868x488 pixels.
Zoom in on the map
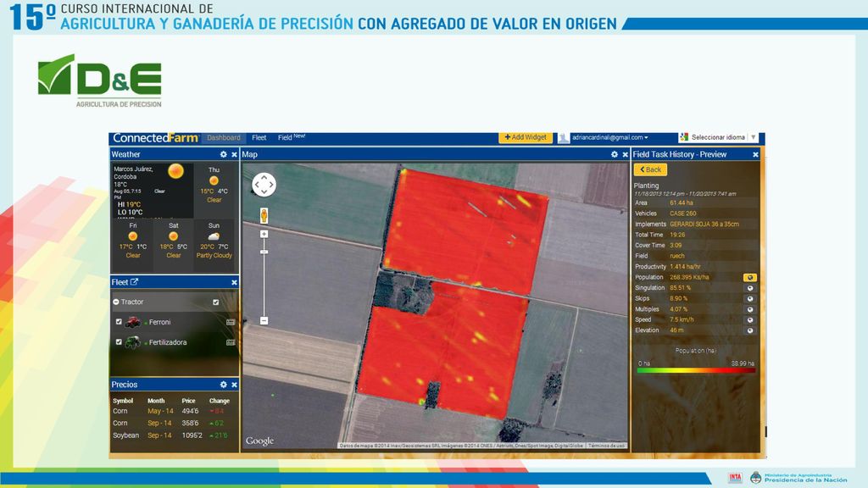tap(264, 234)
